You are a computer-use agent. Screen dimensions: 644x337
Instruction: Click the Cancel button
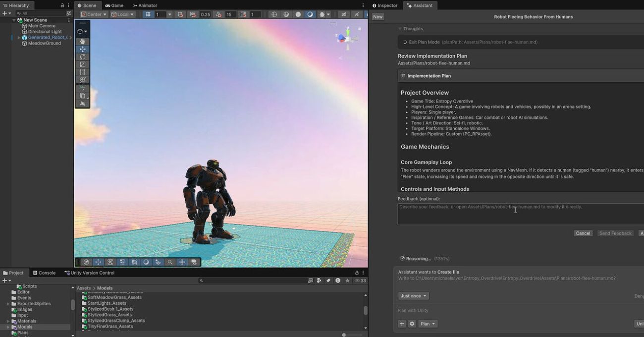point(583,233)
